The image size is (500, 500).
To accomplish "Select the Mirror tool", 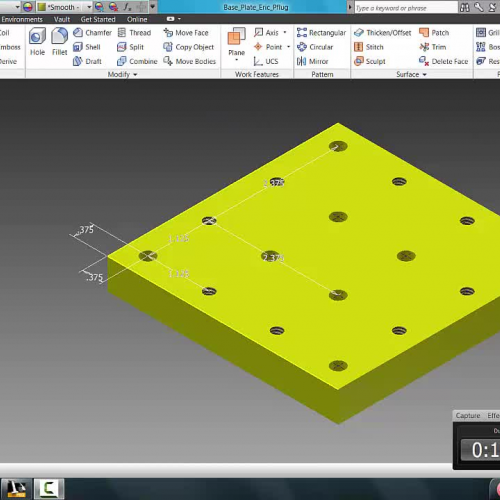I will [312, 61].
